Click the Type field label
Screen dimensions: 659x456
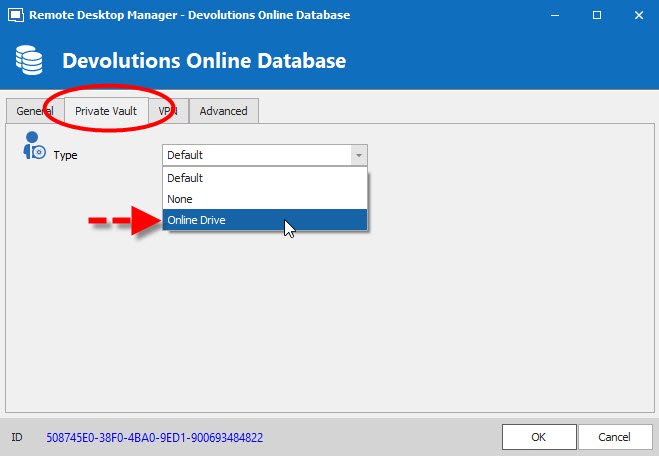point(65,156)
